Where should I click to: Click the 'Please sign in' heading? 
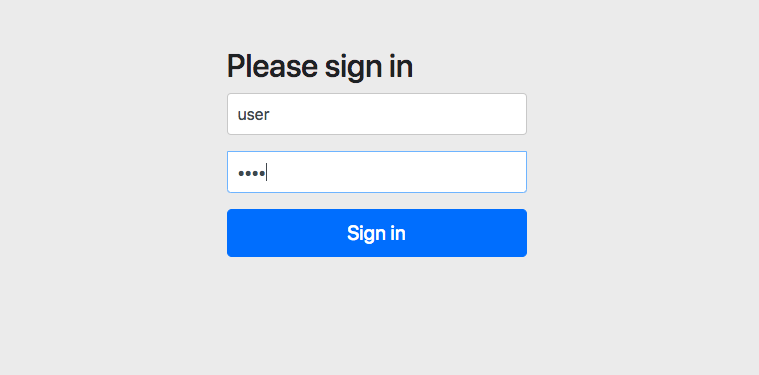[x=319, y=67]
